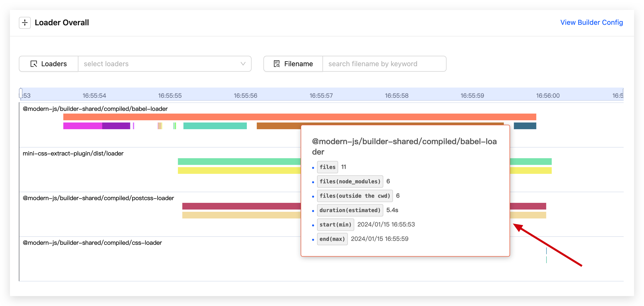
Task: Click the left timeline range handle
Action: coord(21,93)
